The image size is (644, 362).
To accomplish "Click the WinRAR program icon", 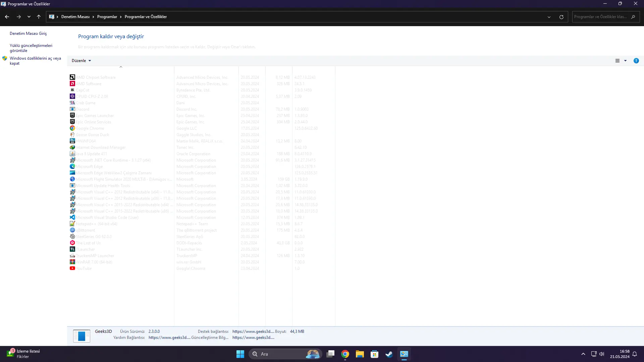I will [72, 262].
